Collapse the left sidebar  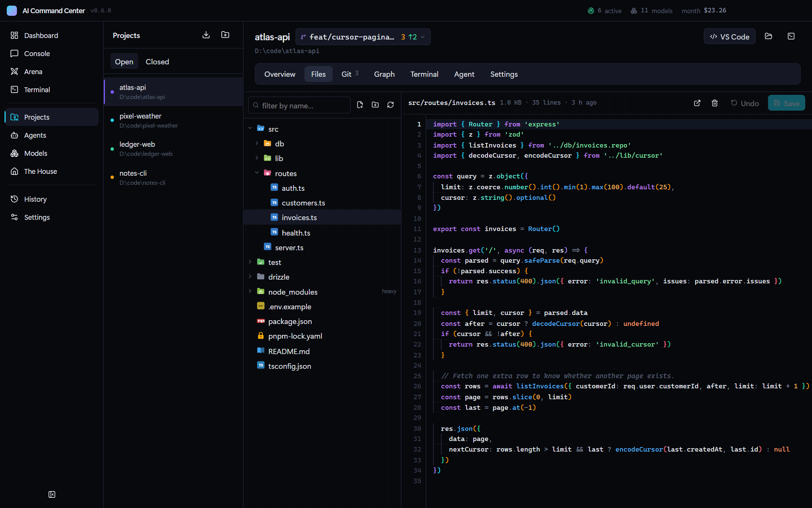point(52,494)
